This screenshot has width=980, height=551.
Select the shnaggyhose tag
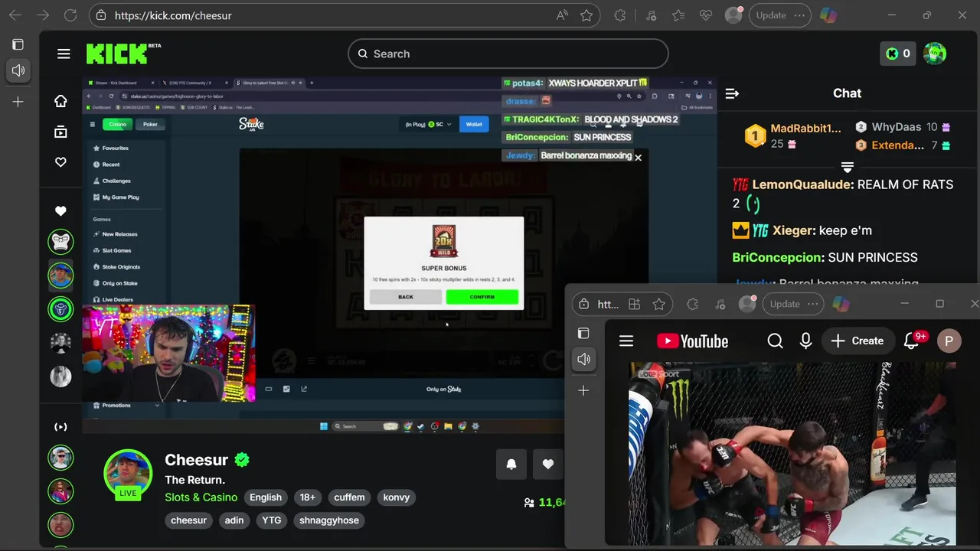329,520
